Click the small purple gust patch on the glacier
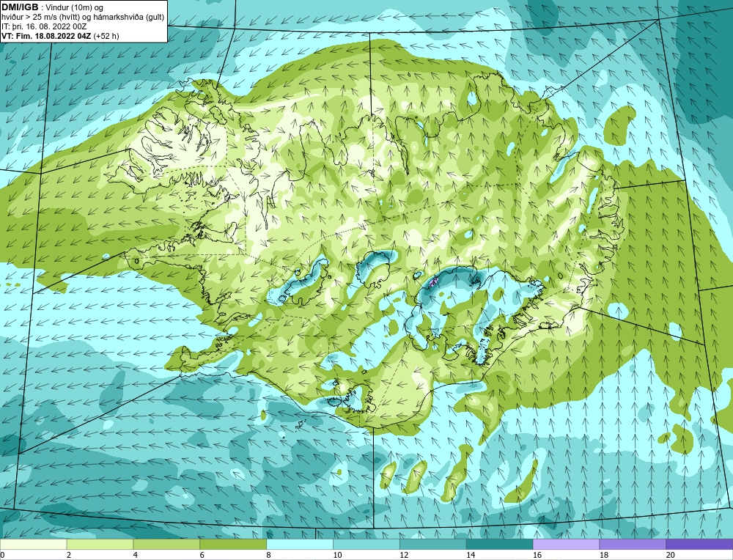Screen dimensions: 733x560 [x=433, y=281]
